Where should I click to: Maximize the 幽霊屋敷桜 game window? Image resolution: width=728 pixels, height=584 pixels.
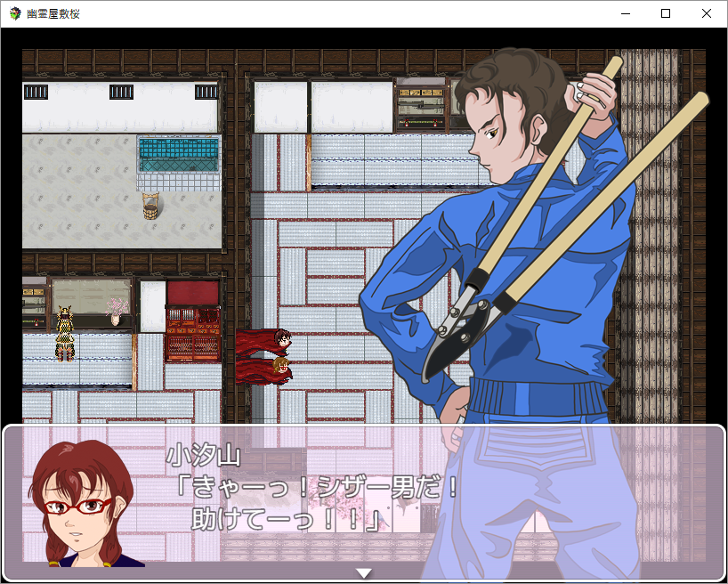[x=666, y=14]
